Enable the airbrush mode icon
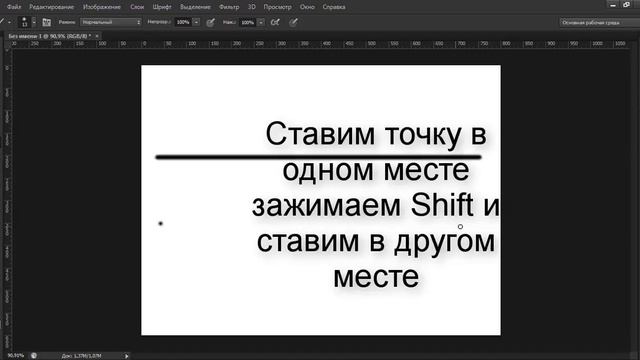Screen dimensions: 640x360 click(276, 22)
